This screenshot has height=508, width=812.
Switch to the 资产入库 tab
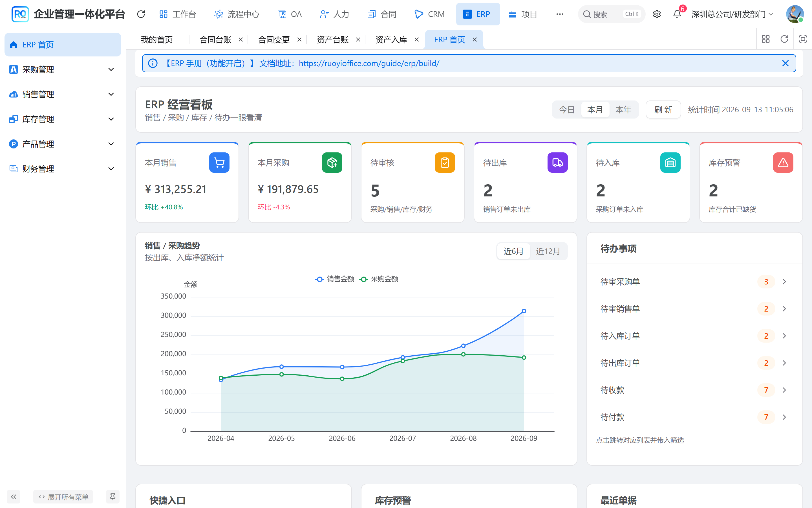pos(391,40)
